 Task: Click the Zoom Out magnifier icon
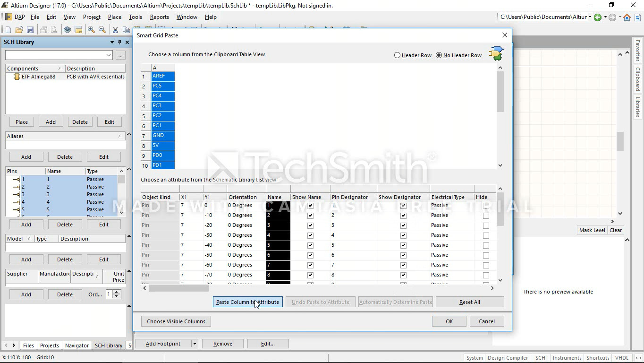pyautogui.click(x=102, y=30)
